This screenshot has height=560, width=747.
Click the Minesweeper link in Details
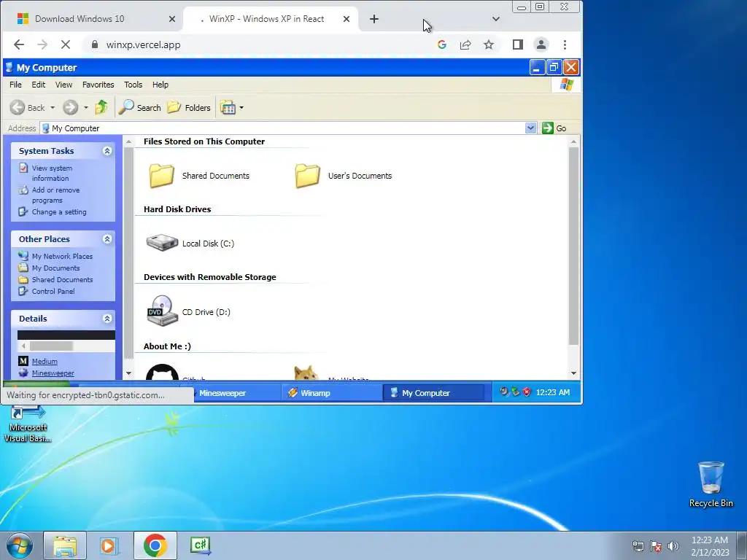coord(53,373)
